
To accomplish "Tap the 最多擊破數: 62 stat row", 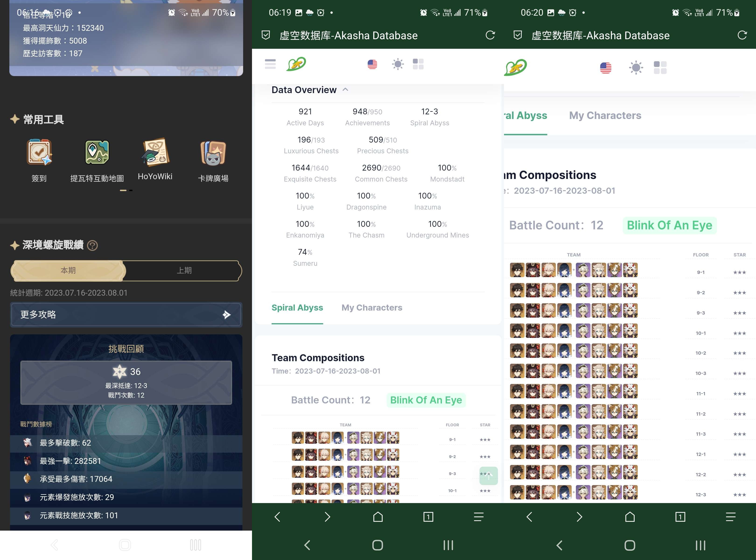I will point(126,443).
